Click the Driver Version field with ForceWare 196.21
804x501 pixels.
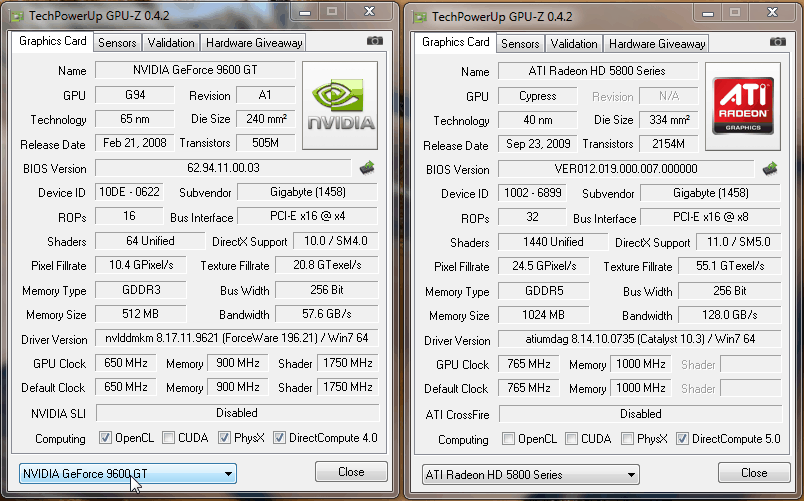[x=237, y=338]
